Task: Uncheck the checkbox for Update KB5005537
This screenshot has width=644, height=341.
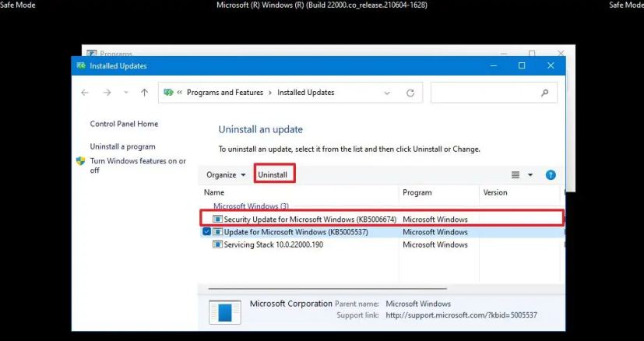Action: coord(206,232)
